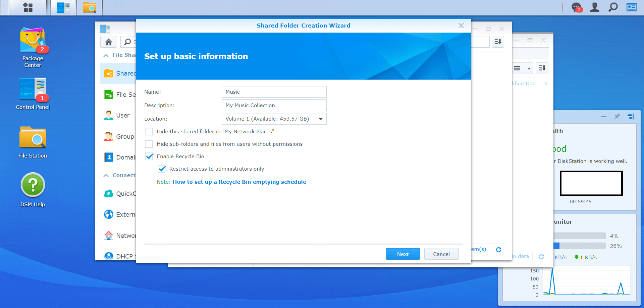Click the sort icon in Control Panel
The image size is (644, 308).
click(x=498, y=42)
